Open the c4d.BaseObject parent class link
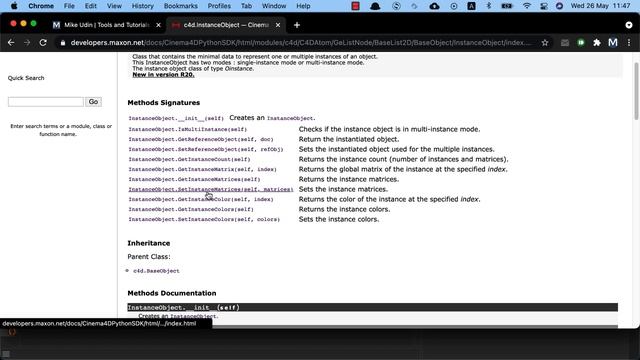 coord(156,271)
